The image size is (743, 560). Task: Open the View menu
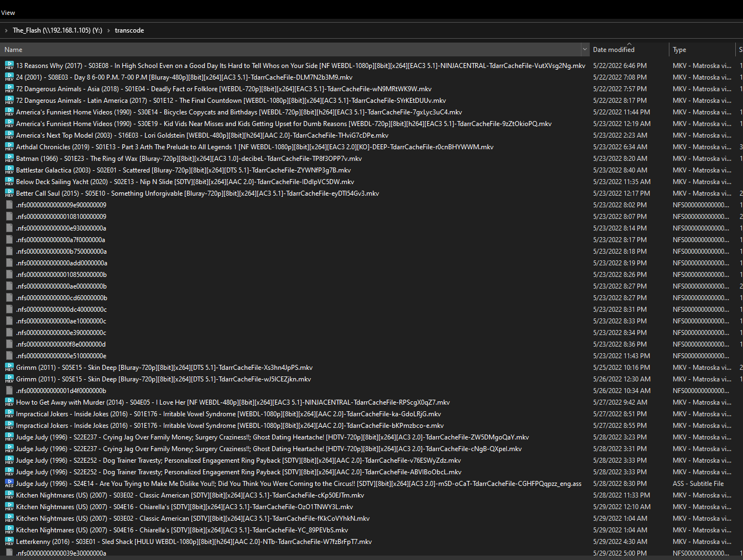pos(8,12)
